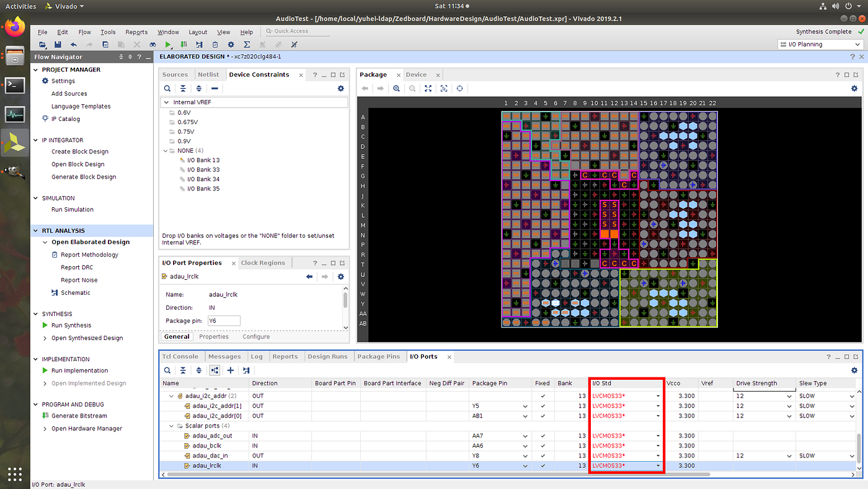Toggle Fixed checkmark for adau_bclk

tap(542, 446)
